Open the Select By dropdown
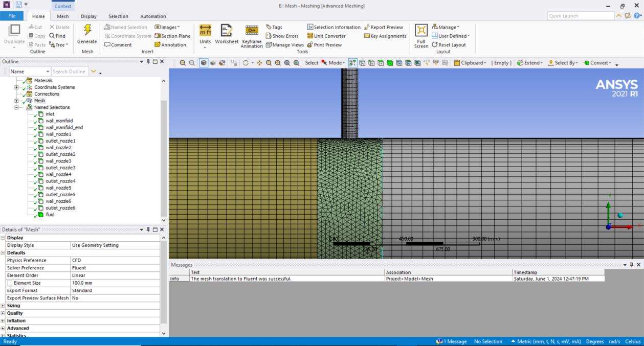The image size is (644, 346). [x=563, y=63]
